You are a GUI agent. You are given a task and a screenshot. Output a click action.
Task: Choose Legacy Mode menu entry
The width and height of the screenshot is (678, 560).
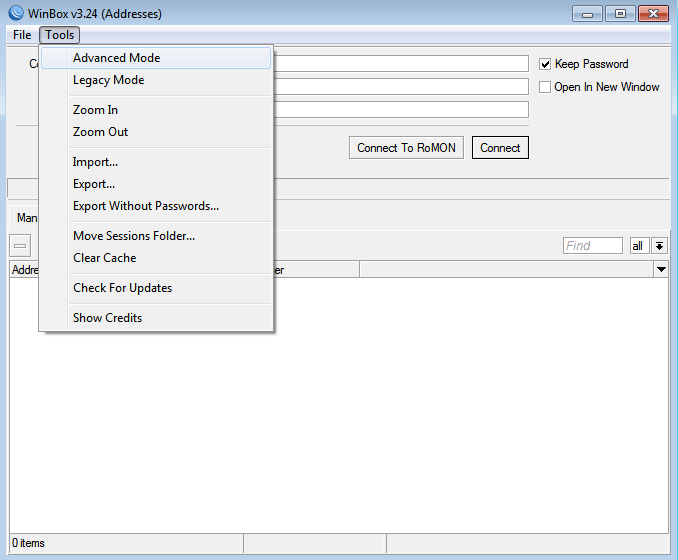(108, 80)
